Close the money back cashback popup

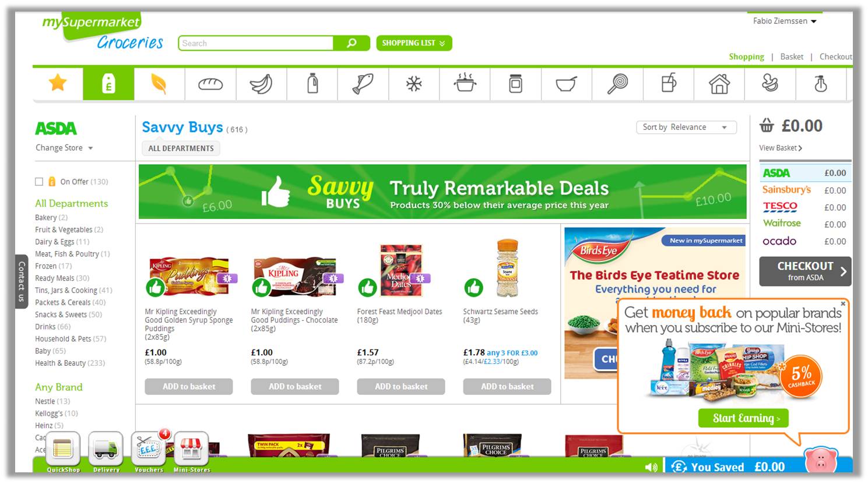[843, 303]
